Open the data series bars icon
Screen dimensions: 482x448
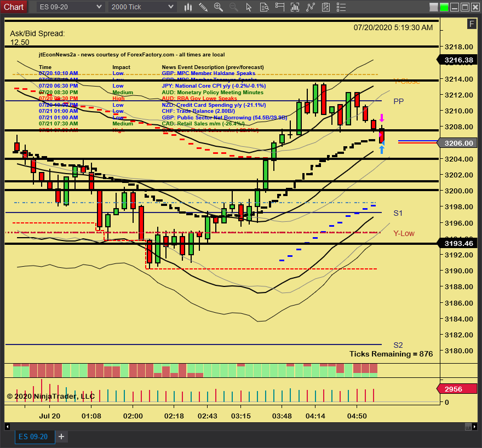[x=295, y=7]
